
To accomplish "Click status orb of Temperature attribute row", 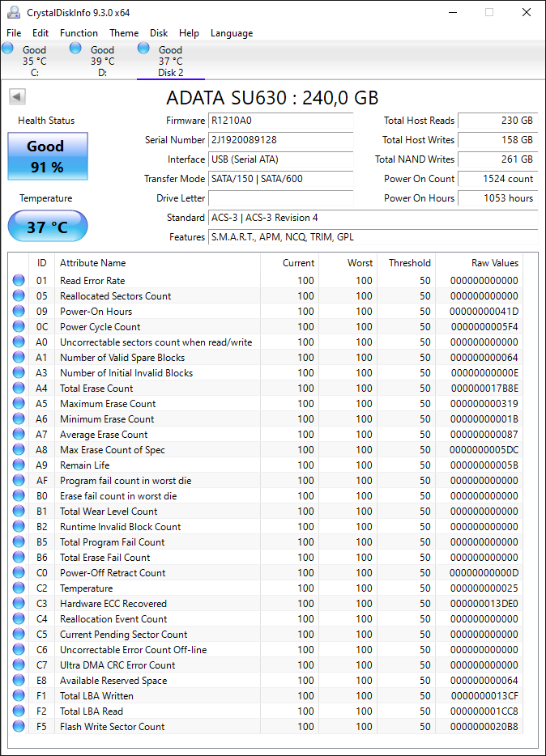I will pos(19,588).
